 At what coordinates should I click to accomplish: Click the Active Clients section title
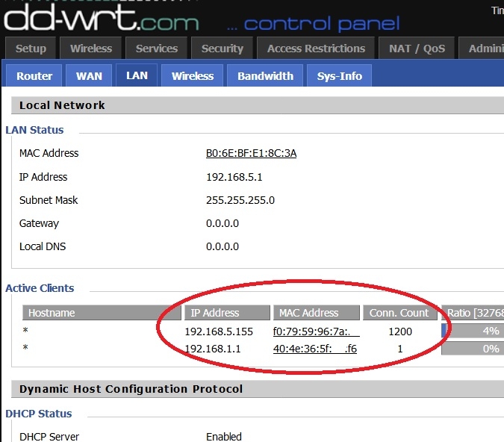click(40, 288)
